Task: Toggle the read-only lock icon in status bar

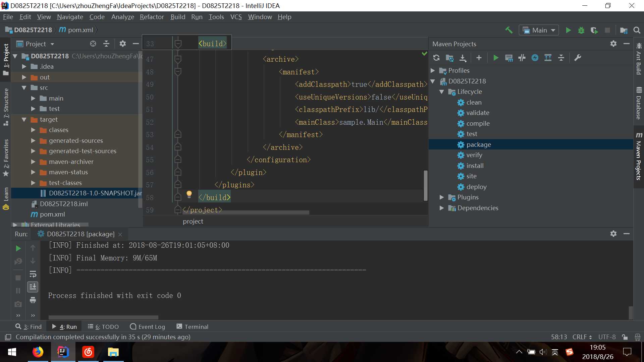Action: click(625, 337)
